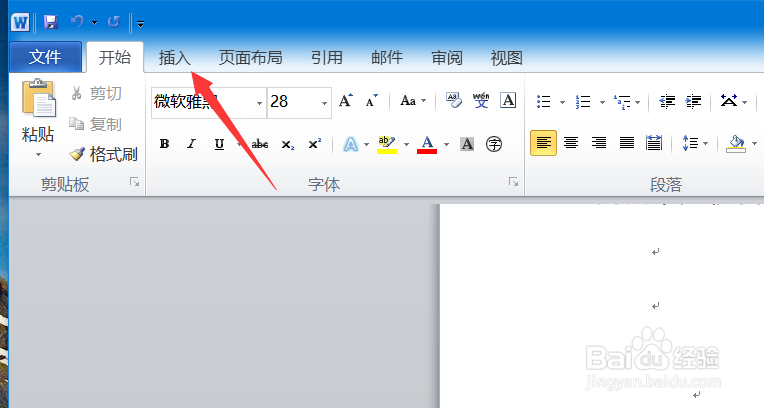Click the 复制 copy button

[96, 124]
